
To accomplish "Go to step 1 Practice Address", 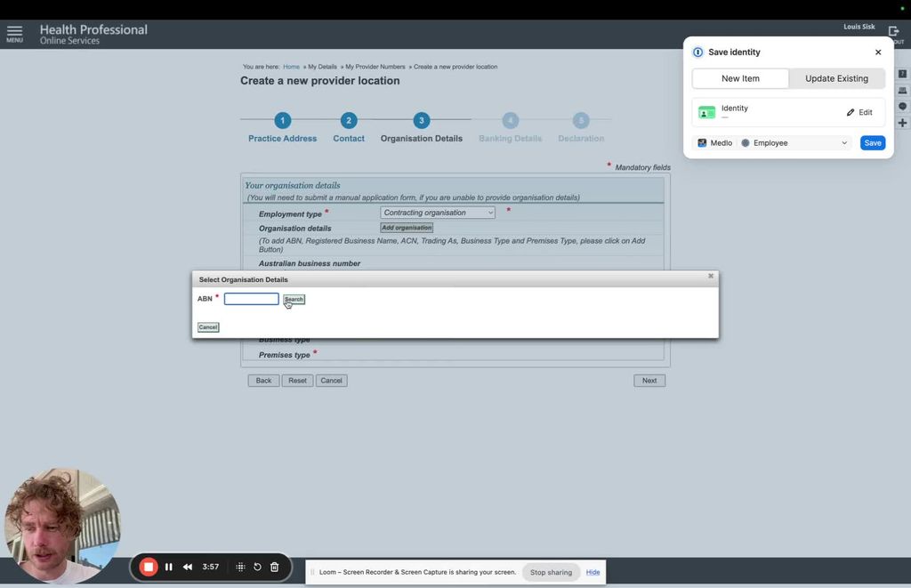I will click(x=282, y=121).
